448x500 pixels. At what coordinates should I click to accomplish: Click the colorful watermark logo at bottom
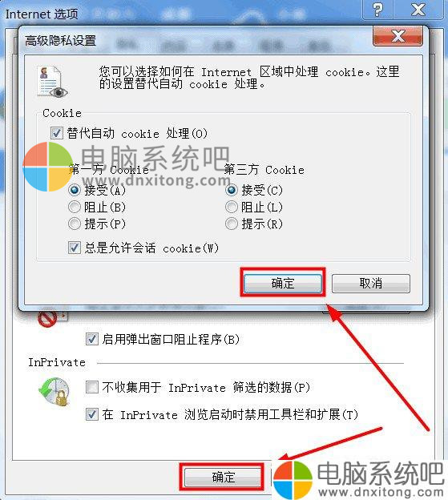point(293,479)
